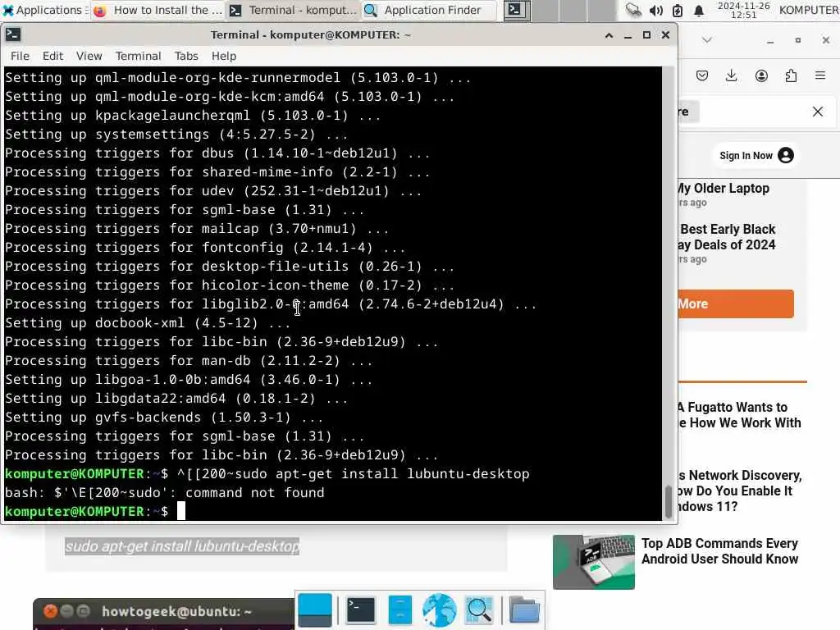Open the Help menu in Terminal
840x630 pixels.
[x=223, y=56]
